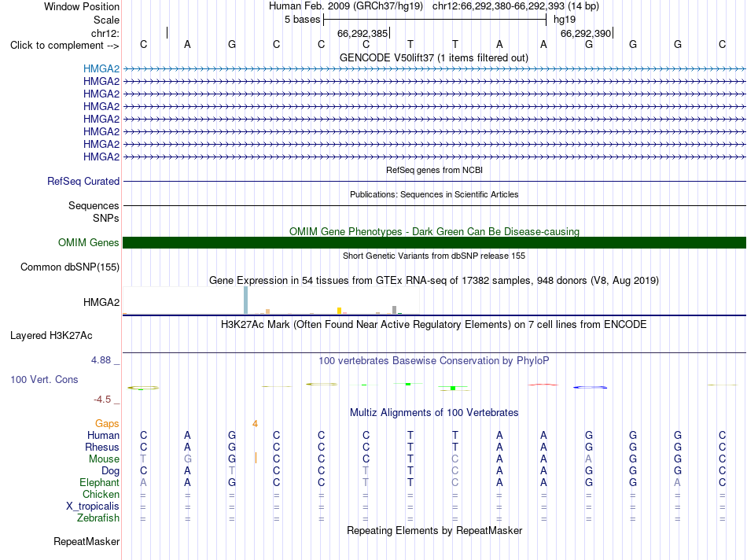This screenshot has height=560, width=747.
Task: Click the Zebrafish species label
Action: (x=98, y=518)
